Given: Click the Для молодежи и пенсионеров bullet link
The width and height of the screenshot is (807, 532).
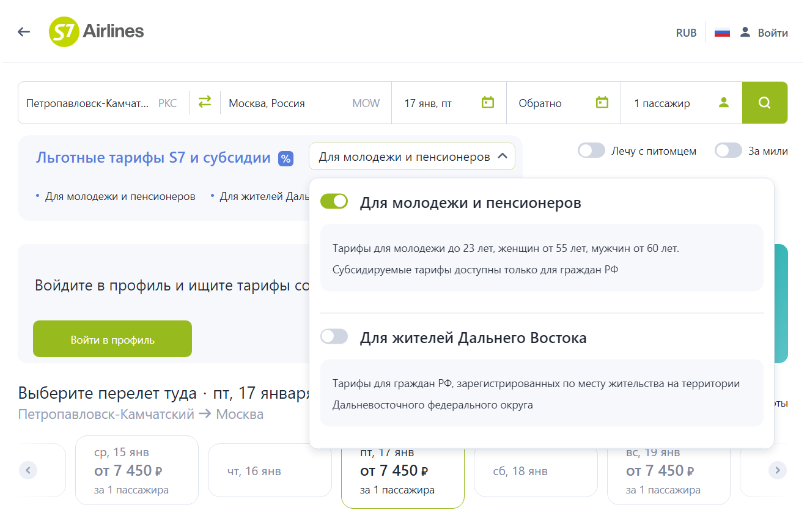Looking at the screenshot, I should coord(120,196).
